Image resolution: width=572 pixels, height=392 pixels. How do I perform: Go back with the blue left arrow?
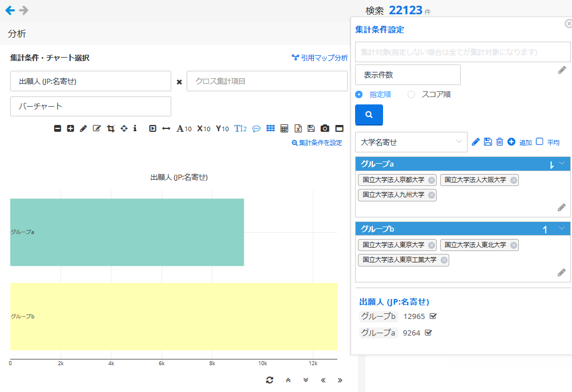[10, 10]
